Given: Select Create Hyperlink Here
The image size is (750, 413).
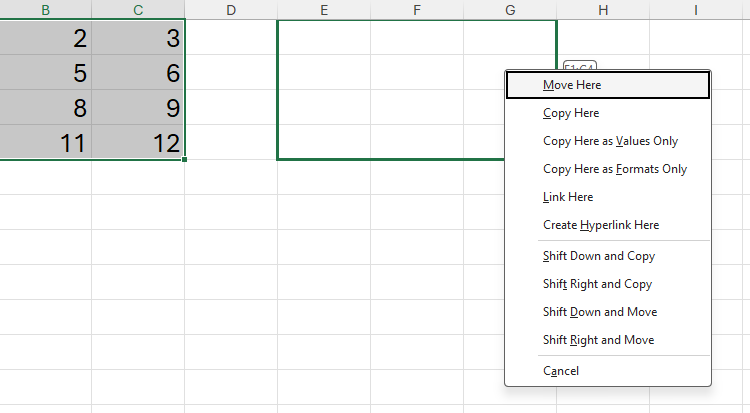Looking at the screenshot, I should (x=601, y=225).
